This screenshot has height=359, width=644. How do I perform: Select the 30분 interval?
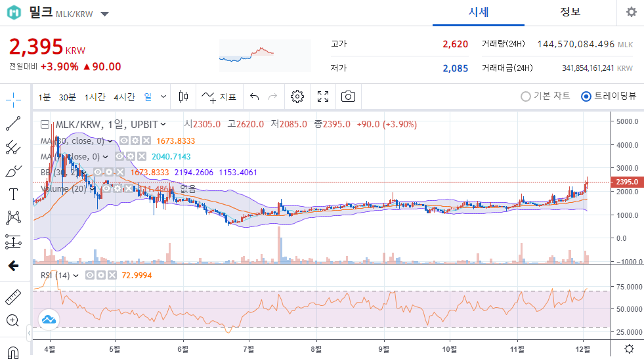[68, 97]
